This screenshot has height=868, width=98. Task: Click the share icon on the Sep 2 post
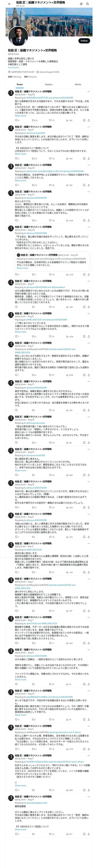click(89, 572)
